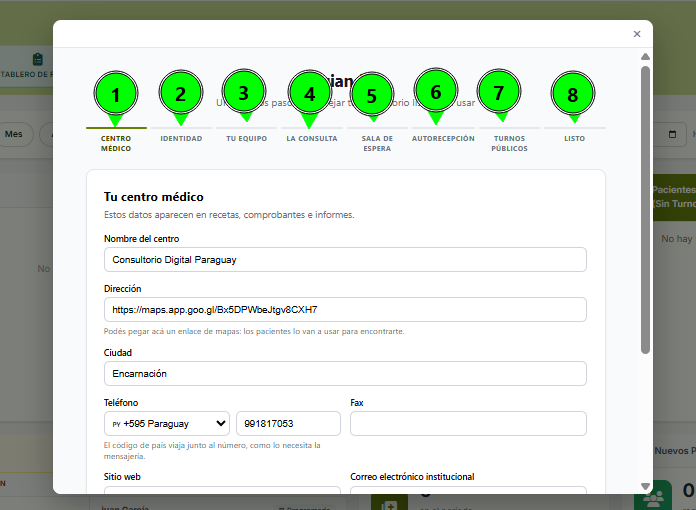Select the Centro Médico step tab
The image size is (696, 510).
(x=116, y=143)
